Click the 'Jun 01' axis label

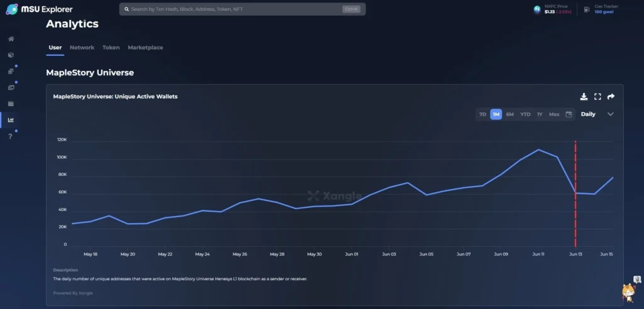click(x=352, y=254)
